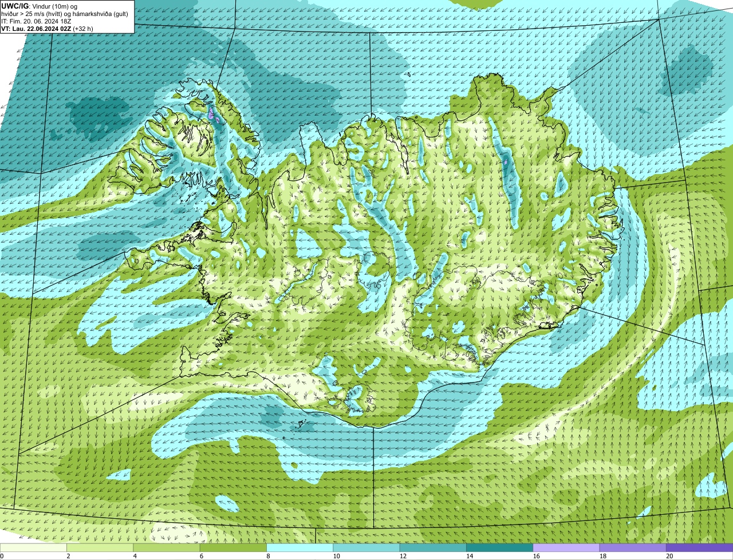Click the '18' scale label
This screenshot has height=560, width=733.
point(602,556)
